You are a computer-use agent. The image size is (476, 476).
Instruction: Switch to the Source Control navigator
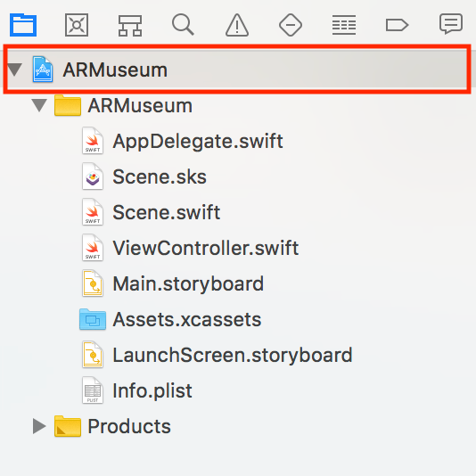[x=77, y=25]
